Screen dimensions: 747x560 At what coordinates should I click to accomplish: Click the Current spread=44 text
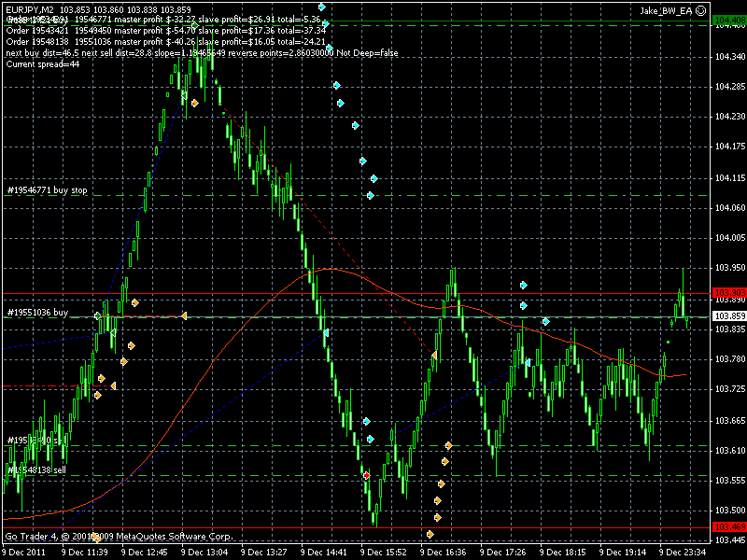coord(43,64)
